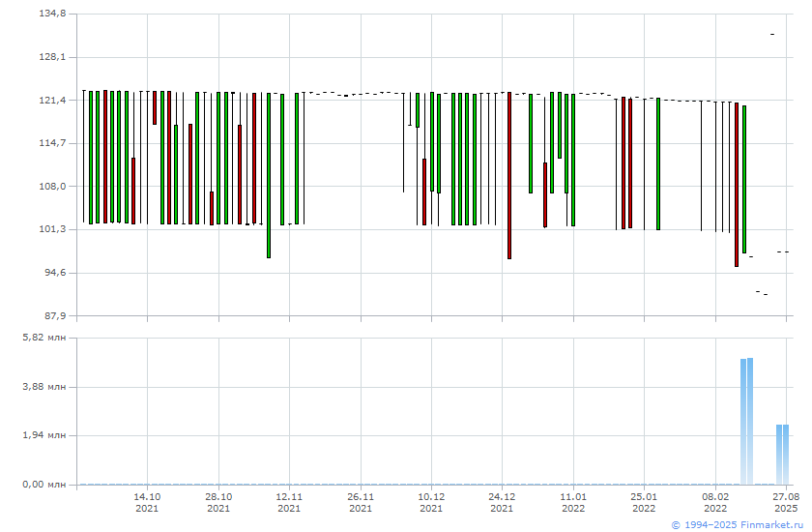
Task: Click the 26.11 2021 date label
Action: click(x=361, y=502)
